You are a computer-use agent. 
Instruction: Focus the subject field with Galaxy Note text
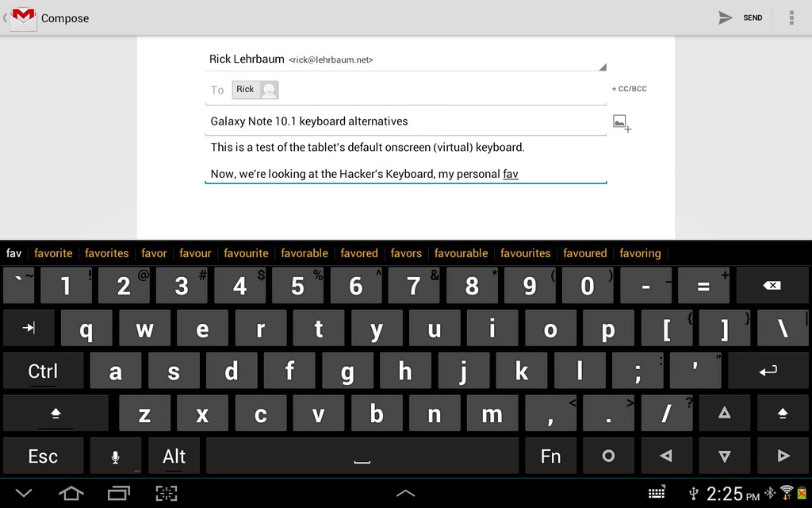pos(405,121)
